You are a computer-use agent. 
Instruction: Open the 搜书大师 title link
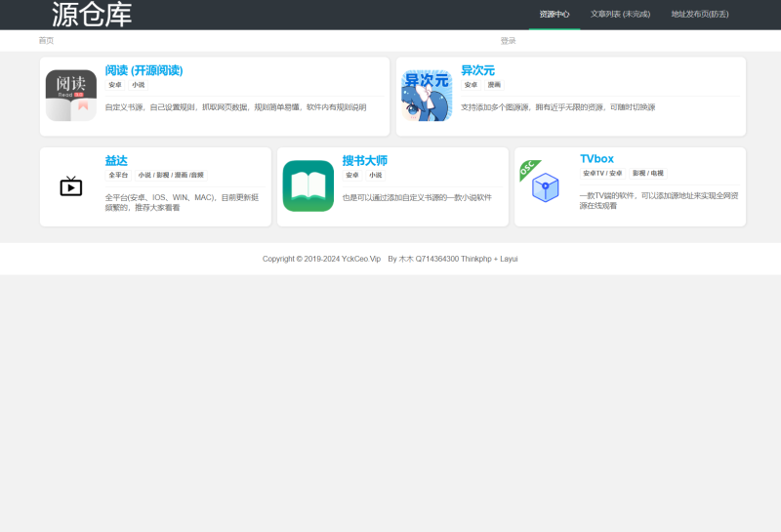click(364, 160)
